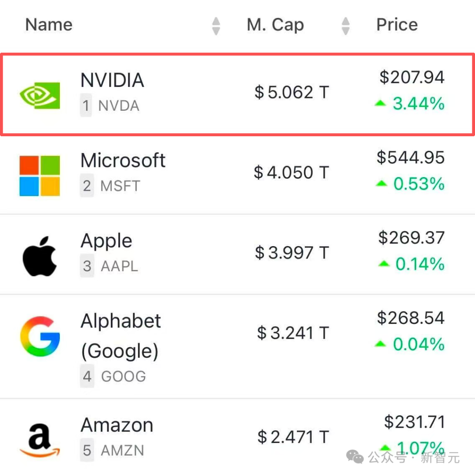The image size is (475, 476).
Task: Click the black Apple logo
Action: click(x=40, y=256)
